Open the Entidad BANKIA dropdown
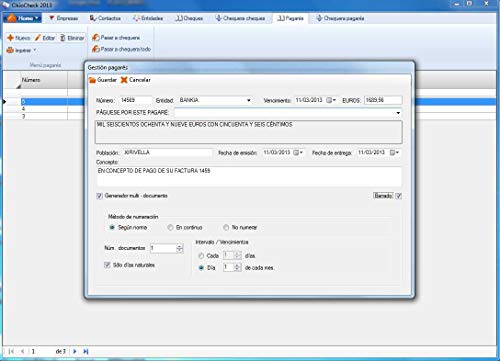The height and width of the screenshot is (361, 500). (x=249, y=100)
